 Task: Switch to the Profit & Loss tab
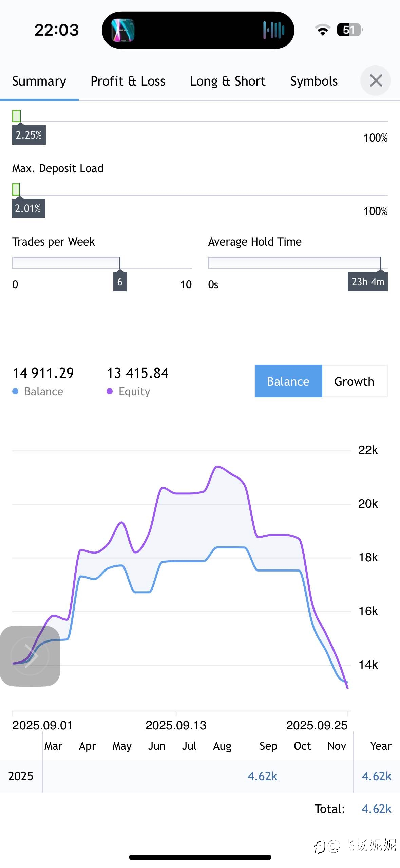tap(128, 81)
